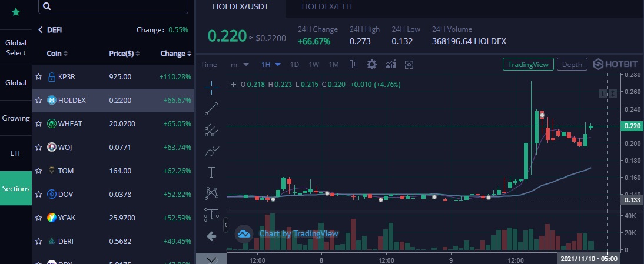Select the KP3R coin row

[x=114, y=76]
